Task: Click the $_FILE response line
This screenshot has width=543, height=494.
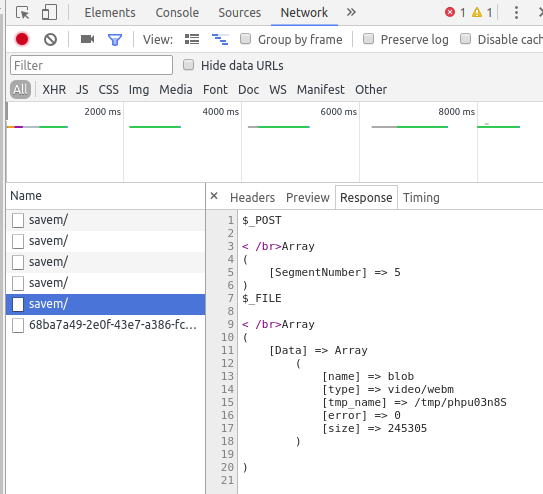Action: [262, 298]
